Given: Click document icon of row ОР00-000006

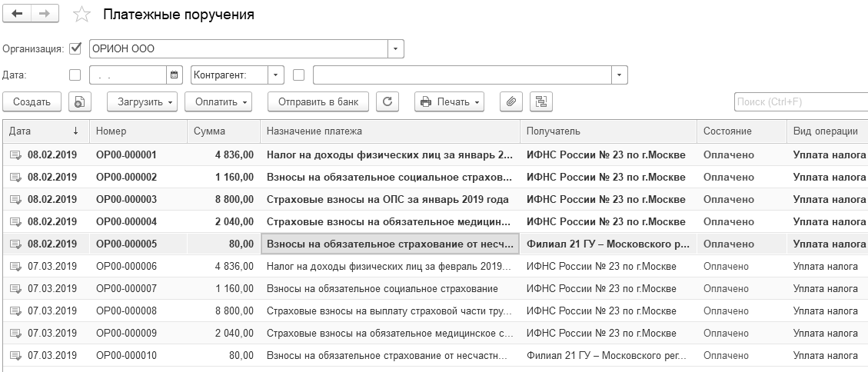Looking at the screenshot, I should (x=15, y=267).
